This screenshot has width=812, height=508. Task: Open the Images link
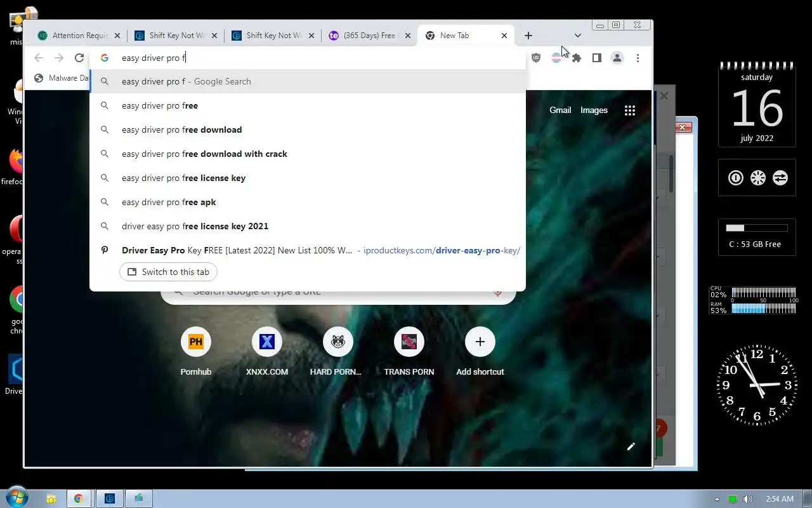pos(594,110)
